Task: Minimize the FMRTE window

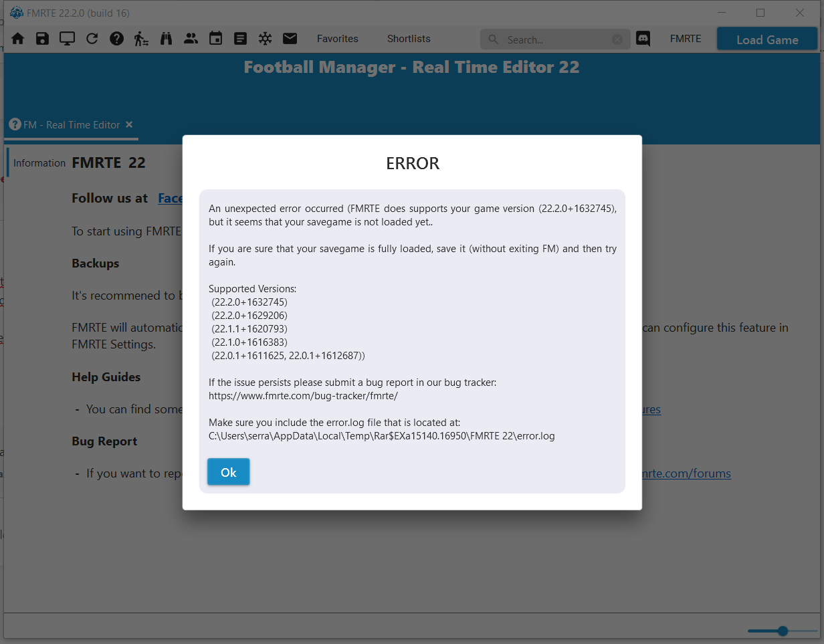Action: click(722, 13)
